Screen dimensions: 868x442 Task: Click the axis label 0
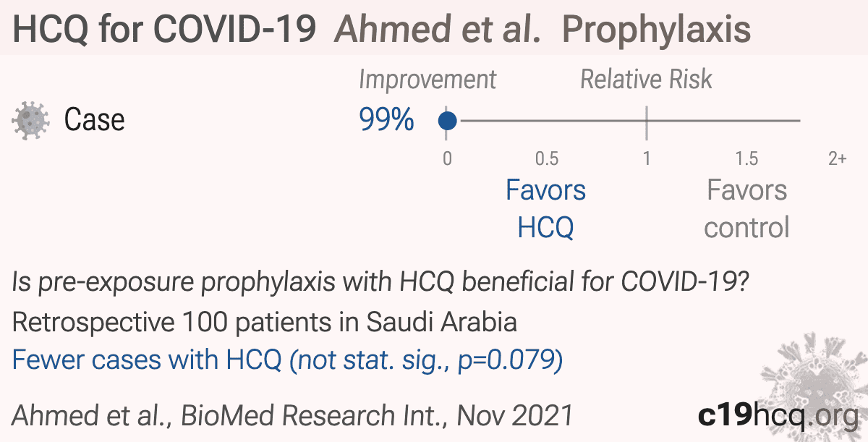(448, 158)
